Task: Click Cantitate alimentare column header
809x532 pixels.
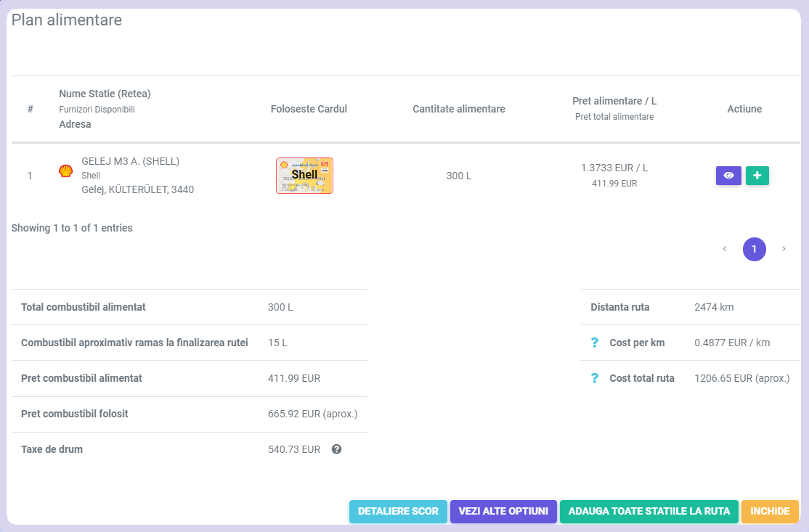Action: pyautogui.click(x=459, y=109)
